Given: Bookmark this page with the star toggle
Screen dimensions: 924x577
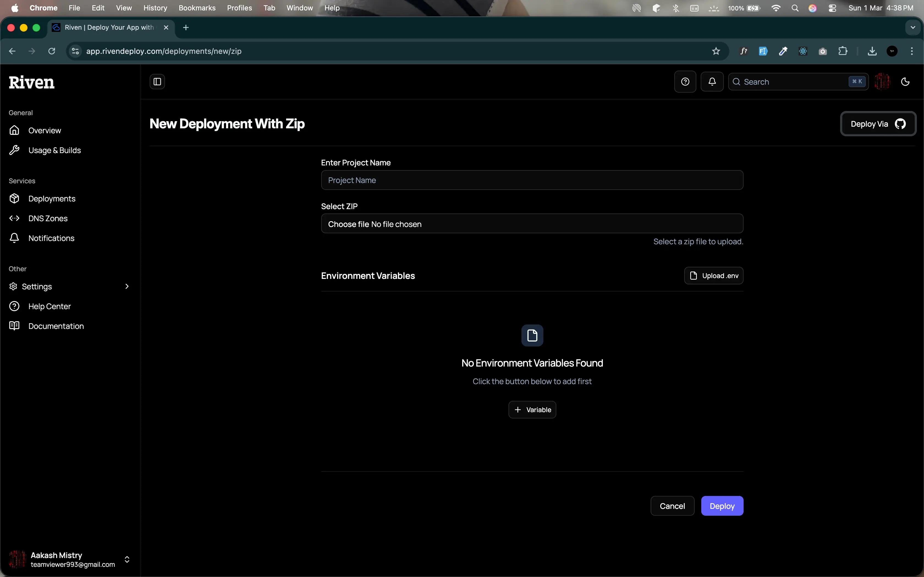Looking at the screenshot, I should pos(716,51).
